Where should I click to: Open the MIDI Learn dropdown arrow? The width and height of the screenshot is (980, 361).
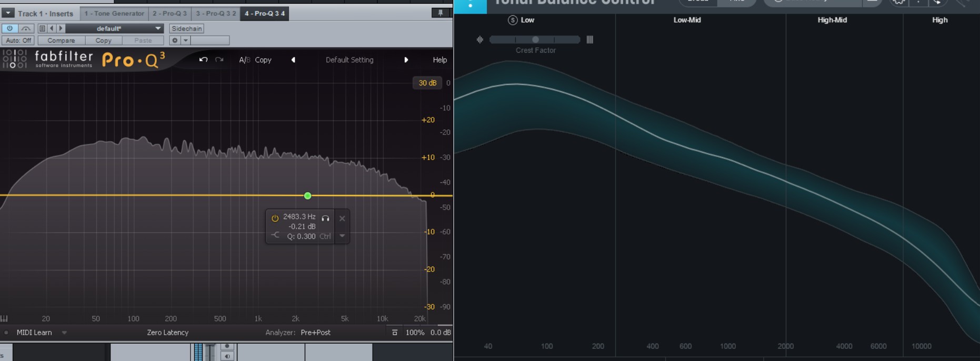64,333
